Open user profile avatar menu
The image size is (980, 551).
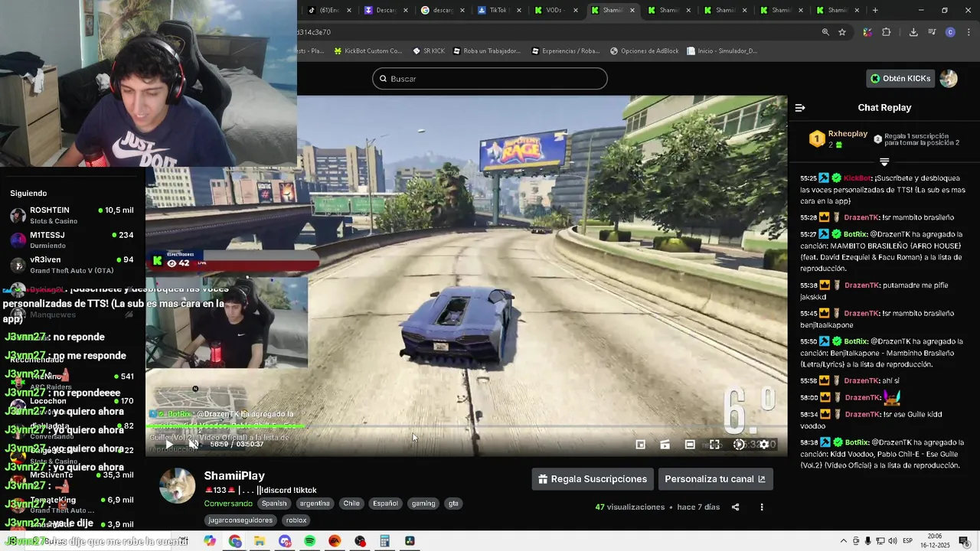point(949,78)
